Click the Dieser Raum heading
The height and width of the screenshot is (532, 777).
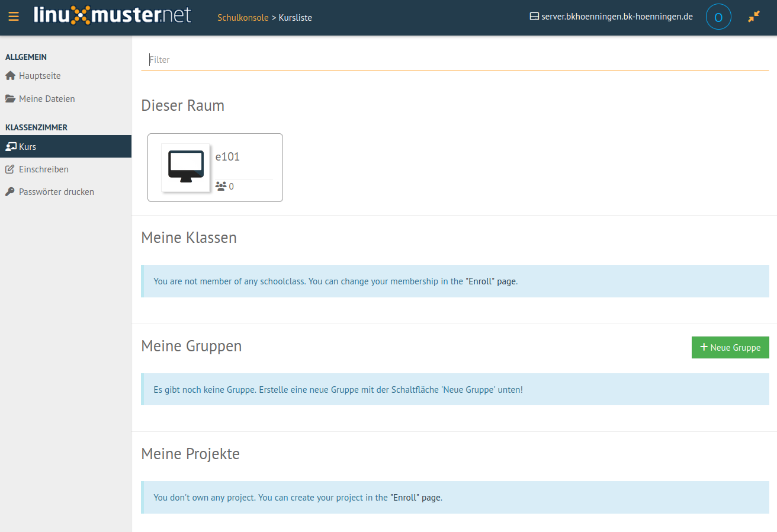tap(182, 105)
